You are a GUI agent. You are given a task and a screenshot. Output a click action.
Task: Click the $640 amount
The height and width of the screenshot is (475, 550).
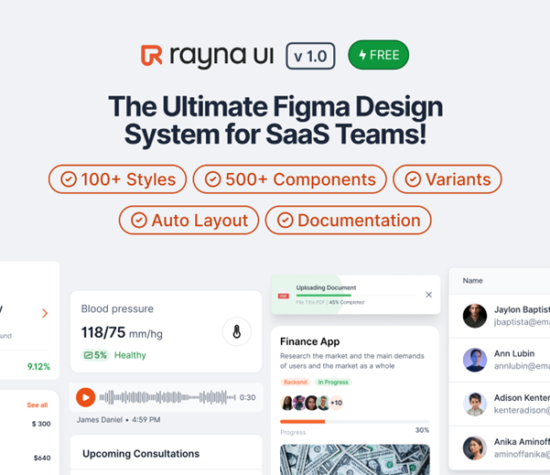(x=42, y=458)
